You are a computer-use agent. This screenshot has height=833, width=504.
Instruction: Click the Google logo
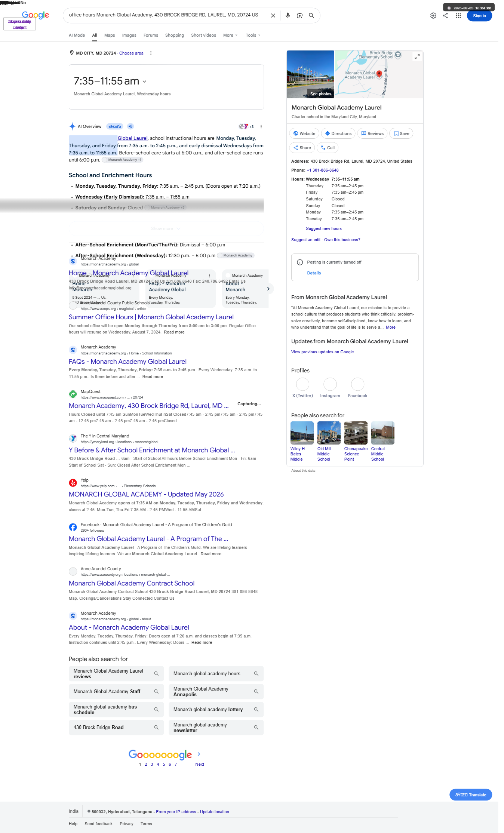click(36, 15)
